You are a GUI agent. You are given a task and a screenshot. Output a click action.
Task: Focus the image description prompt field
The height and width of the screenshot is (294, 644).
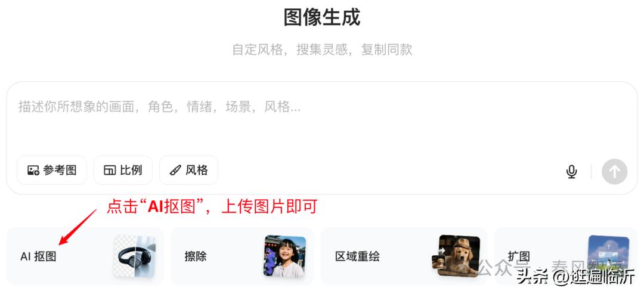pyautogui.click(x=322, y=119)
